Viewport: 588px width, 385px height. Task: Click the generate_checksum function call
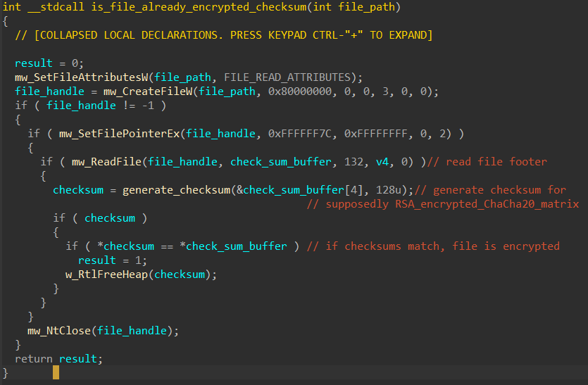point(176,190)
